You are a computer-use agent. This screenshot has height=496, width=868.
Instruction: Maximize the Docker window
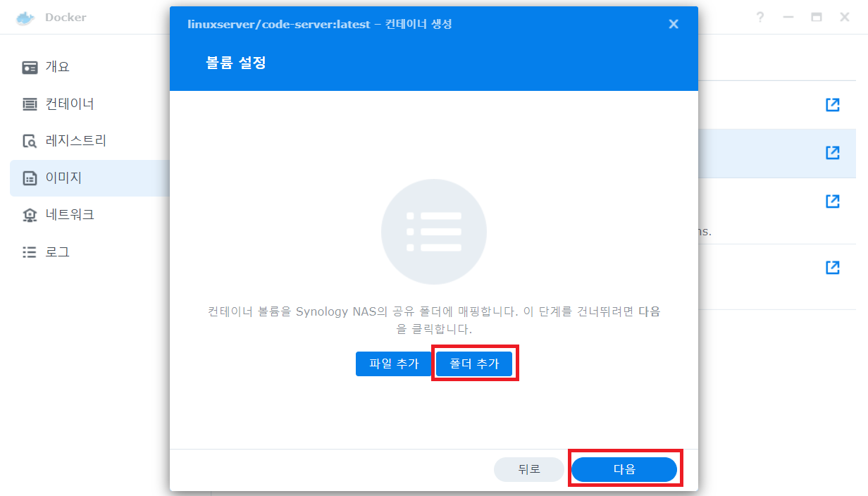tap(817, 17)
